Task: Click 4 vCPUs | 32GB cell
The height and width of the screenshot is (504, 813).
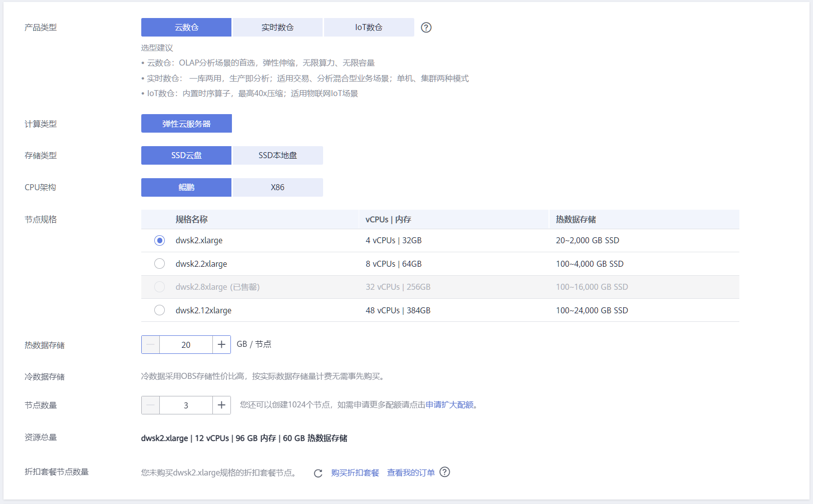Action: click(394, 241)
